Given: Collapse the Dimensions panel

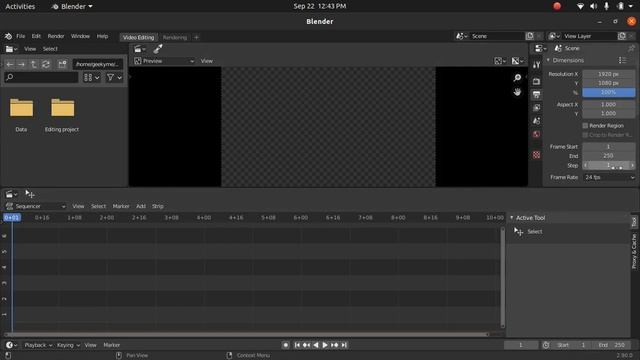Looking at the screenshot, I should tap(548, 60).
